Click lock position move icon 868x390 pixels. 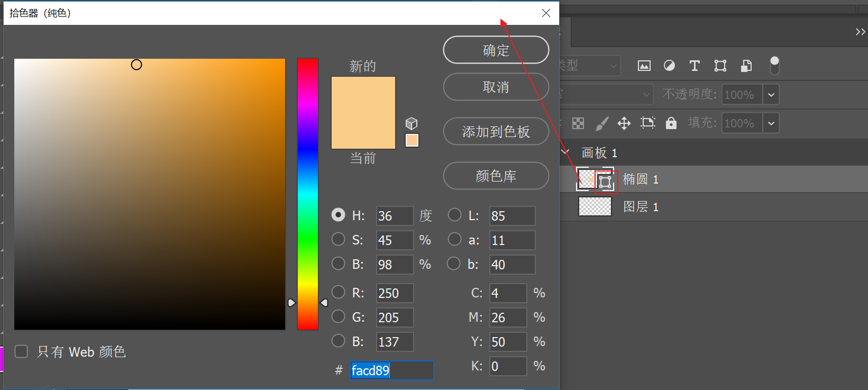tap(624, 123)
